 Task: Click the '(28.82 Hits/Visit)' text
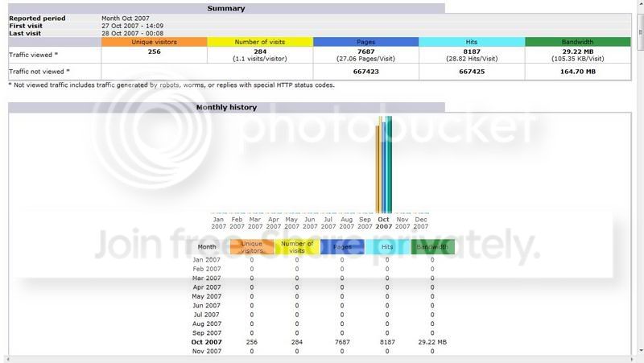(x=472, y=59)
